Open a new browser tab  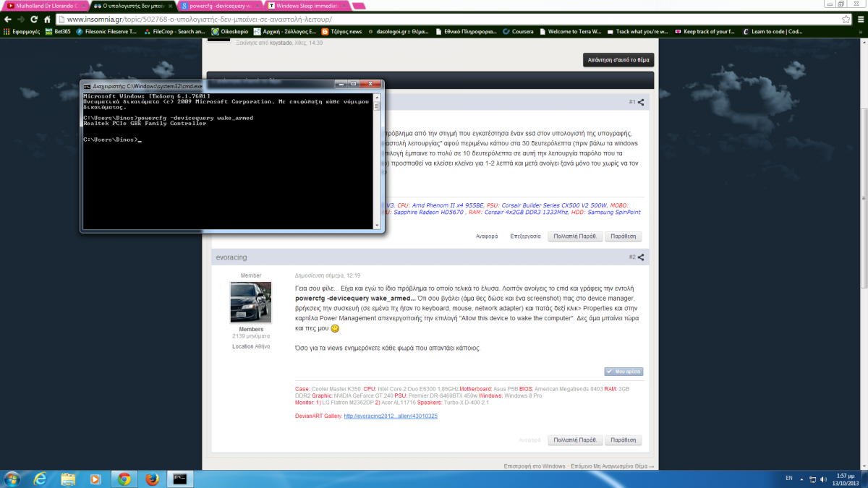click(x=360, y=5)
